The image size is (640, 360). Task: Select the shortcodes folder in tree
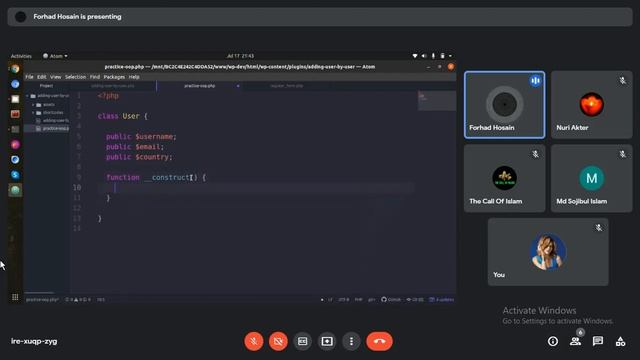(53, 113)
